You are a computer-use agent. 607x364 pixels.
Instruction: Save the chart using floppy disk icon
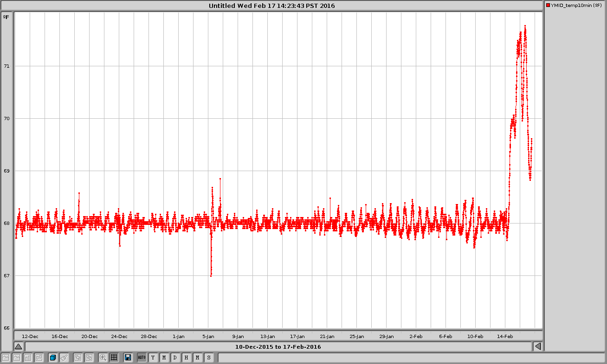coord(128,358)
